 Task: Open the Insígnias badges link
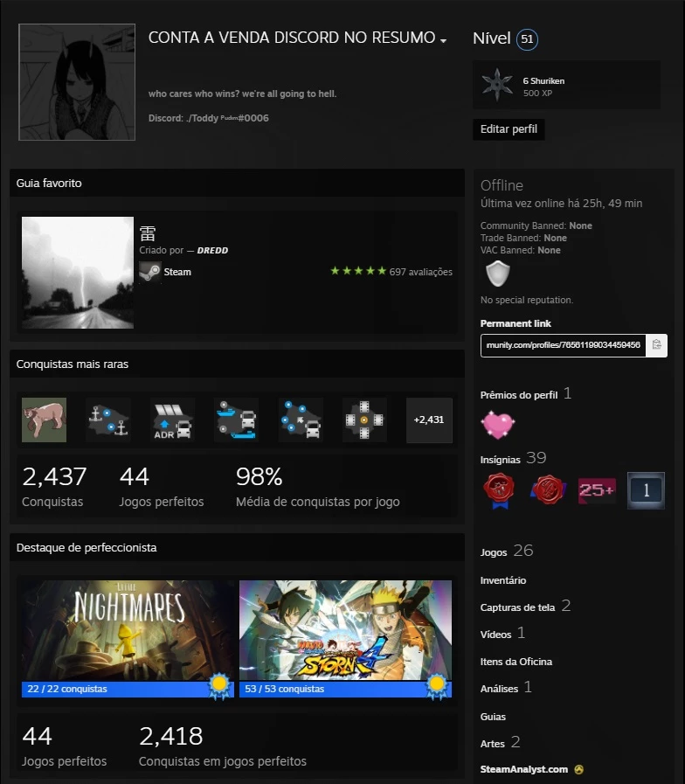click(x=500, y=460)
